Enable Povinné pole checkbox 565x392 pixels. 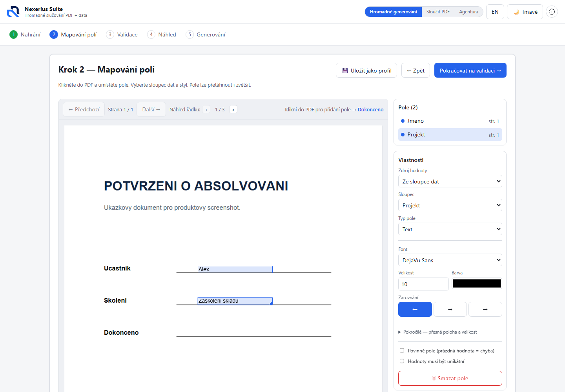click(402, 350)
